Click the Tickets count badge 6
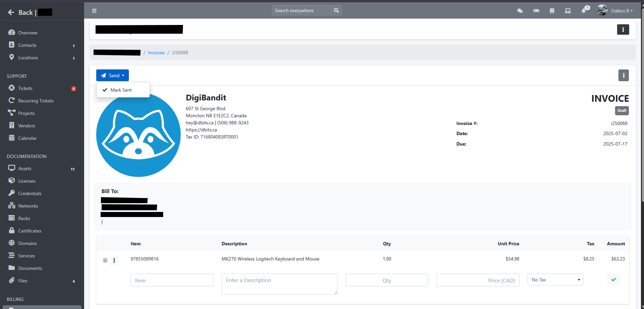Screen dimensions: 644x309 pos(74,89)
